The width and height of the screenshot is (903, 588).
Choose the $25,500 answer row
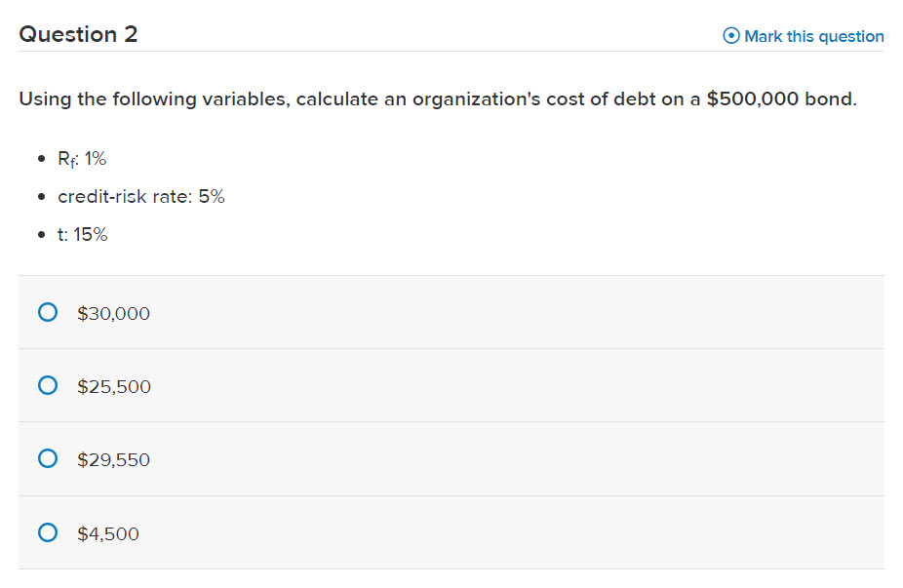(113, 386)
